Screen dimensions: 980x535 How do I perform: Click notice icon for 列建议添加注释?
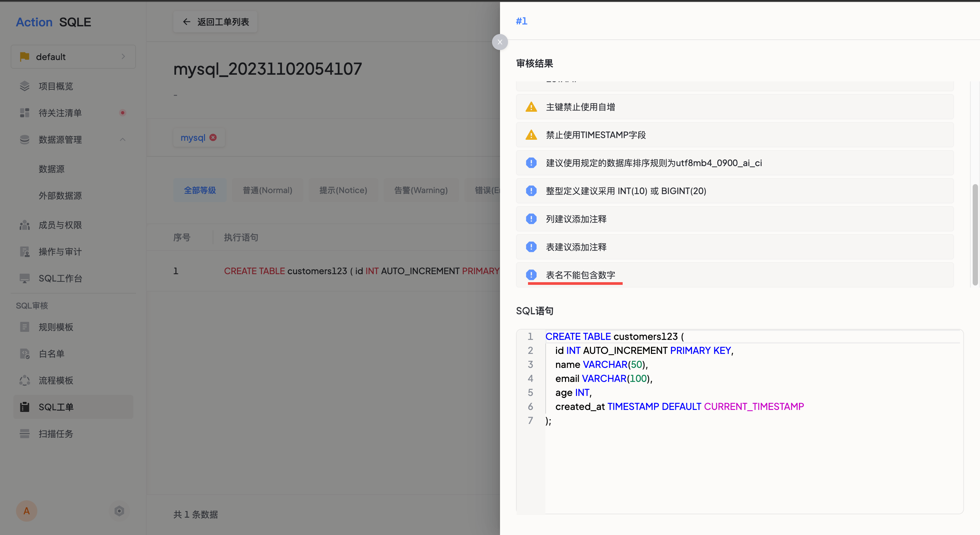(531, 219)
